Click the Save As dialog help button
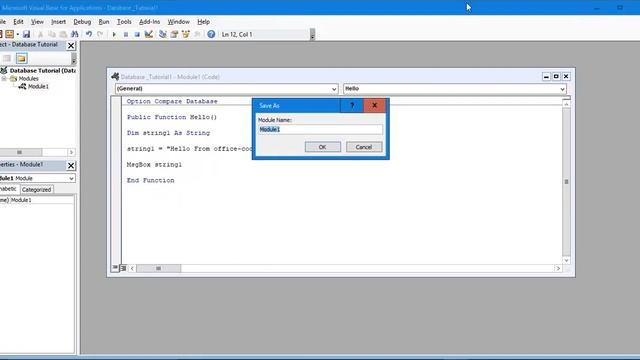The width and height of the screenshot is (640, 360). (x=352, y=105)
